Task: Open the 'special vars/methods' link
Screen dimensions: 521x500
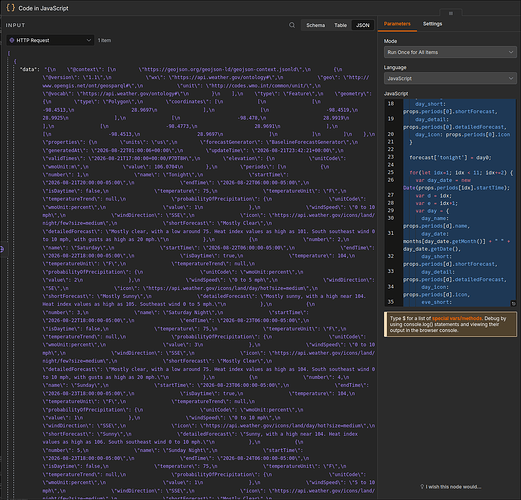Action: click(x=457, y=318)
